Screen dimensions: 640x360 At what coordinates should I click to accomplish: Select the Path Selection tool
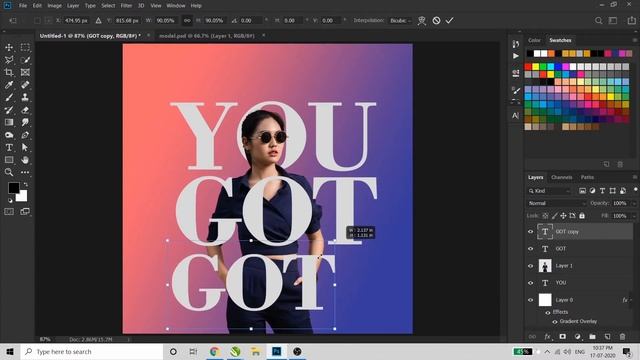[25, 147]
